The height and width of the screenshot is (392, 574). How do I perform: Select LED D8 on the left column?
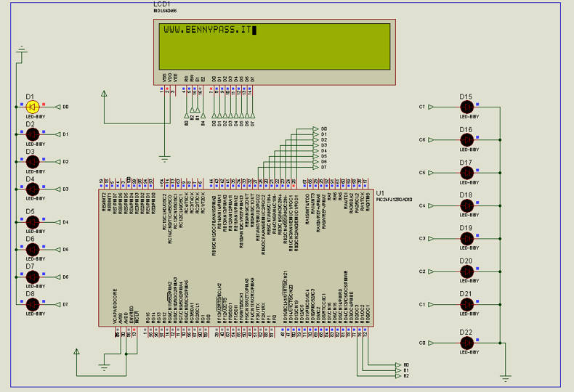click(x=31, y=305)
